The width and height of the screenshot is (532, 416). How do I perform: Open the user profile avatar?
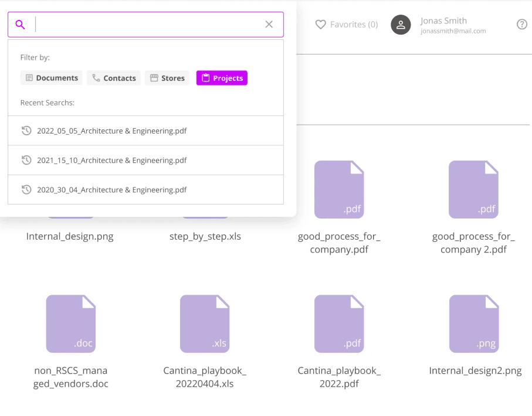coord(401,25)
